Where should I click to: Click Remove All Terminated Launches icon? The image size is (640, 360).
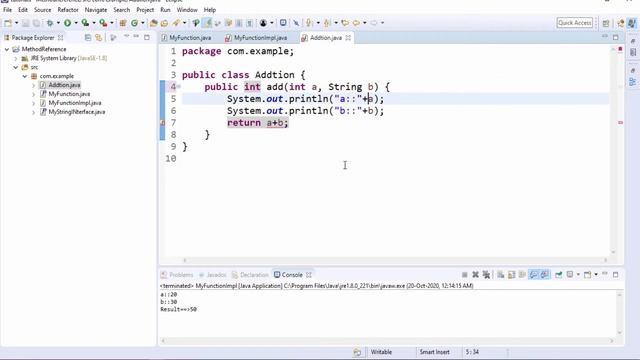pyautogui.click(x=486, y=275)
